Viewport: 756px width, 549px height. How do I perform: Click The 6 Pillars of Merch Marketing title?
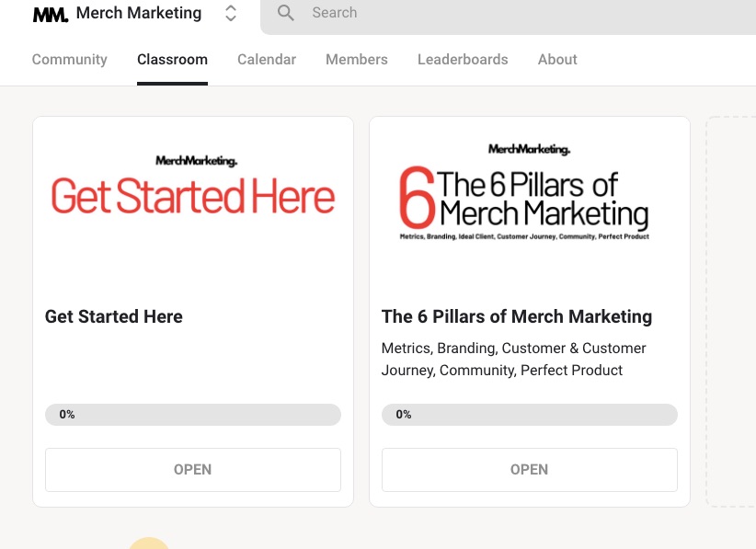tap(517, 316)
